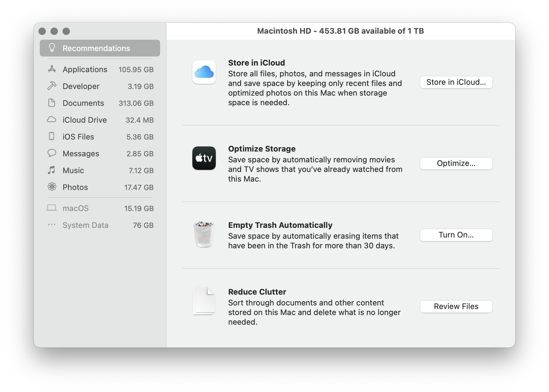Open the Documents category
Image resolution: width=549 pixels, height=392 pixels.
[x=100, y=103]
